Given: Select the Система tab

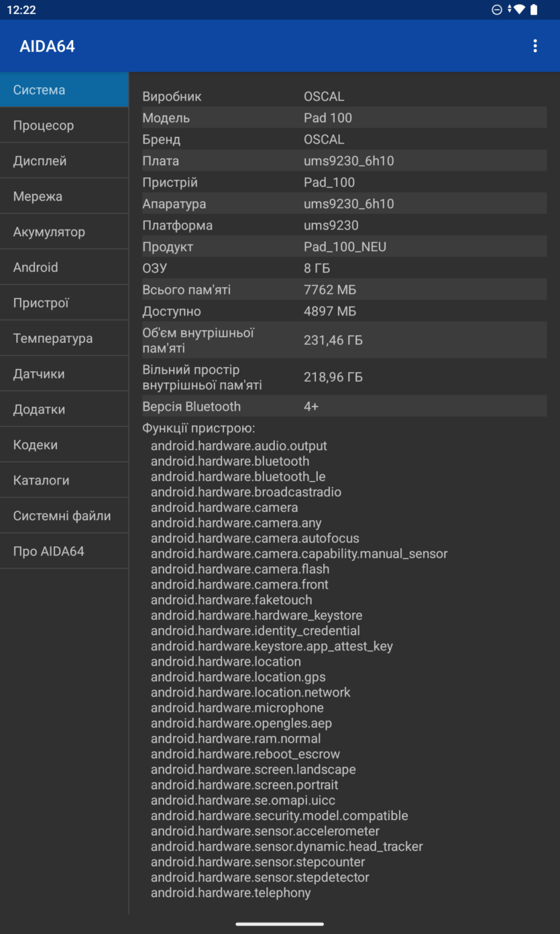Looking at the screenshot, I should 64,89.
